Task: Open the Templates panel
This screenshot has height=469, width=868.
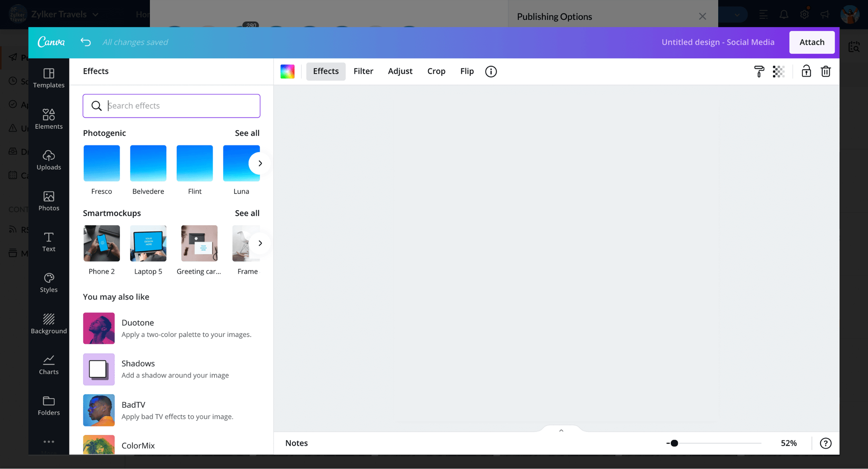Action: pos(48,78)
